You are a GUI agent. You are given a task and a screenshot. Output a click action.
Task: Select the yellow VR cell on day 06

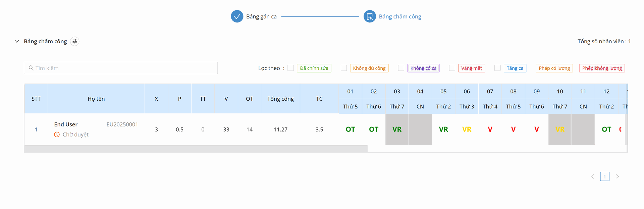[x=467, y=129]
